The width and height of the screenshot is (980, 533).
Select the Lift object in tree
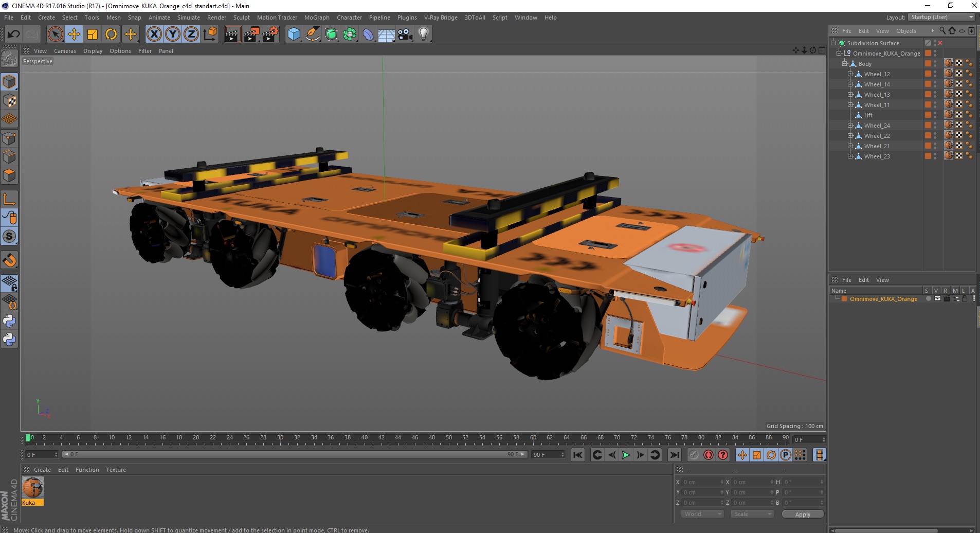click(868, 115)
